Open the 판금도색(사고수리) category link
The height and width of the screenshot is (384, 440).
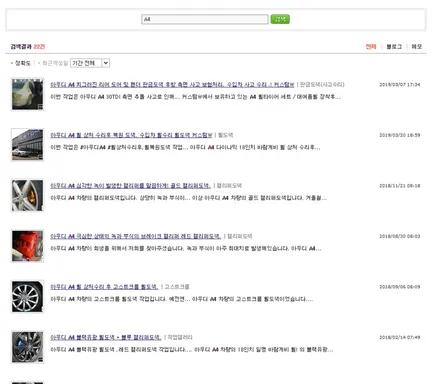(322, 84)
